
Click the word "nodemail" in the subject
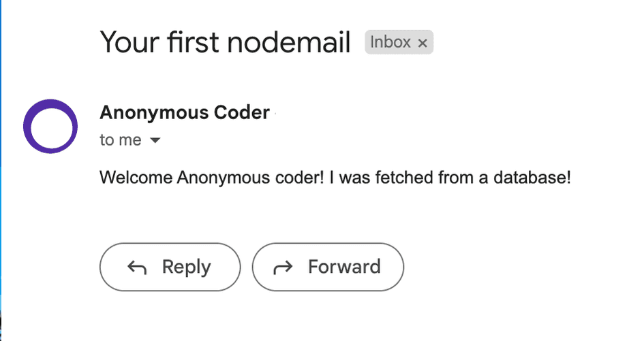tap(289, 42)
